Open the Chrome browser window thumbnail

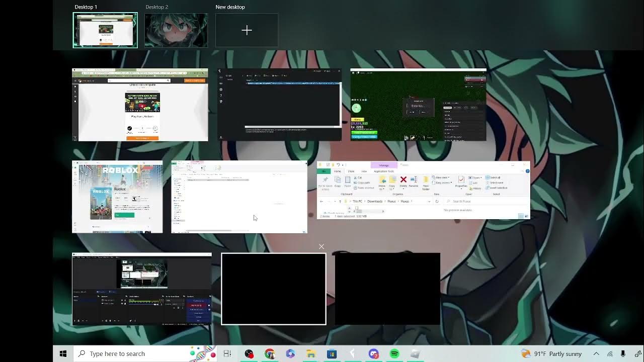click(140, 105)
